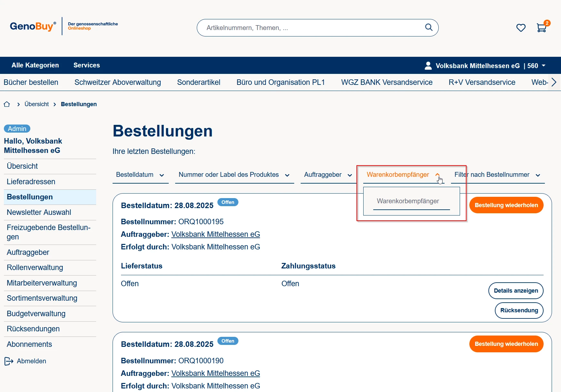561x392 pixels.
Task: Click the Abmelden logout icon
Action: [9, 361]
